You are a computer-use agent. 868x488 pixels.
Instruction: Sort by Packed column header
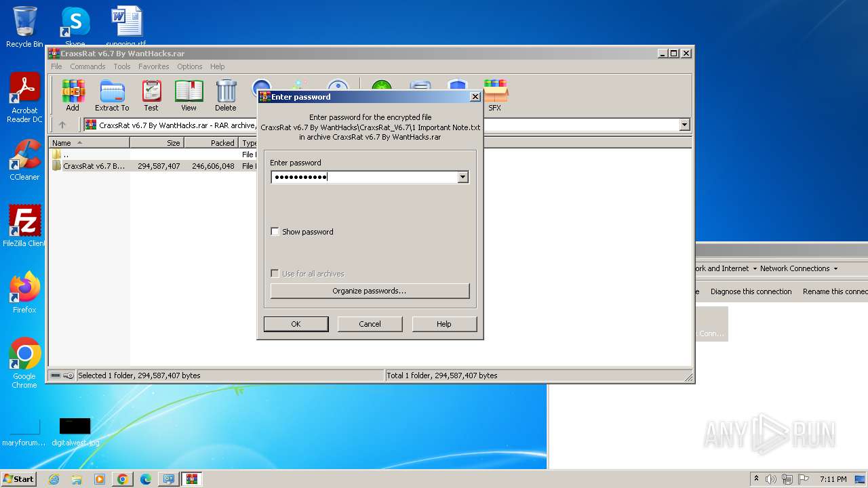click(211, 143)
